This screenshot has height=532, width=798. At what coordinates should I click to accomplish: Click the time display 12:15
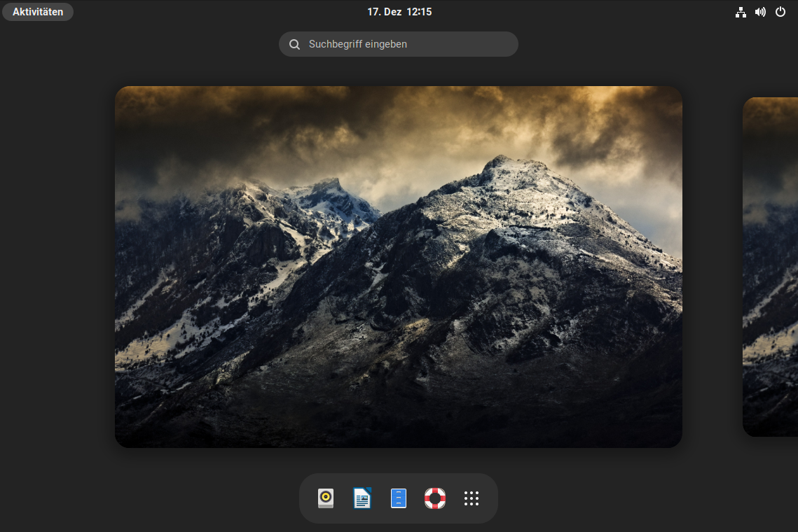pyautogui.click(x=421, y=11)
